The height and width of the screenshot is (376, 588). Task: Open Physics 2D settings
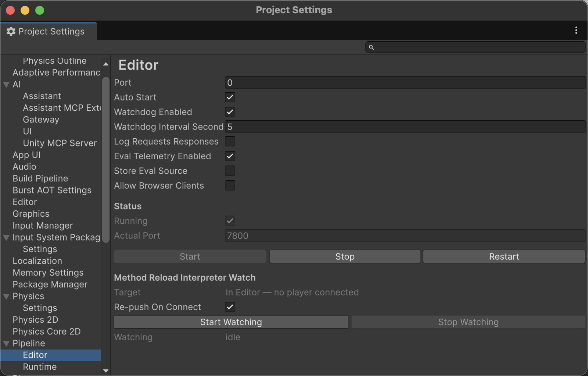click(35, 320)
